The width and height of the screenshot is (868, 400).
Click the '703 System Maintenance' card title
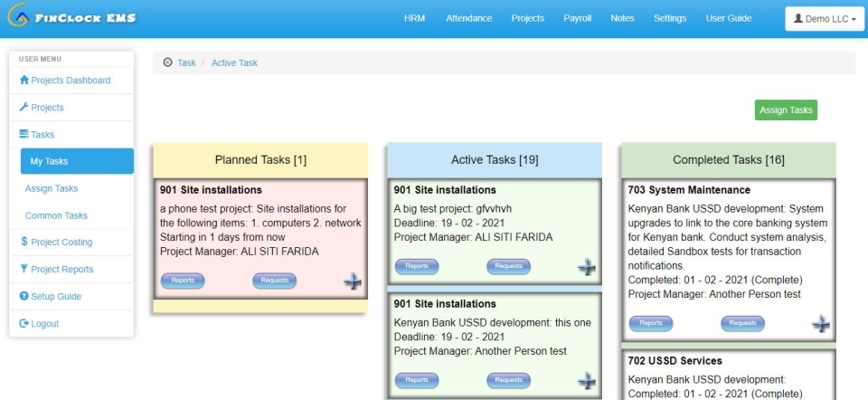tap(689, 190)
